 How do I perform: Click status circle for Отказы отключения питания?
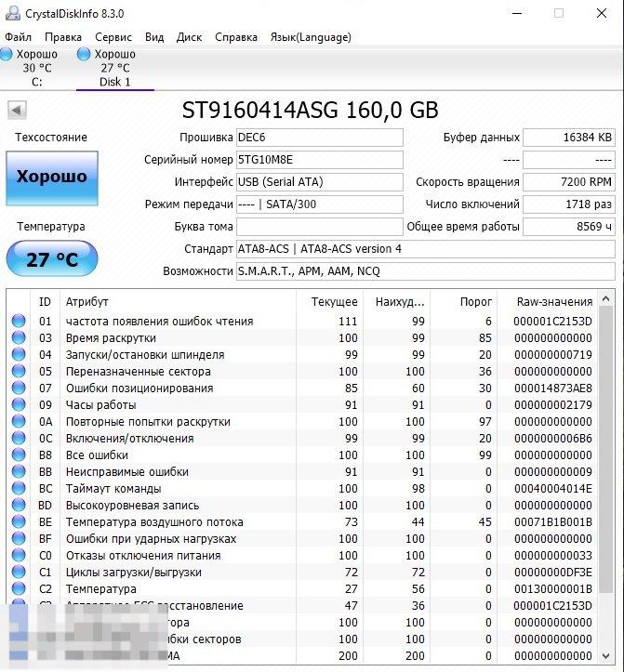[x=19, y=555]
